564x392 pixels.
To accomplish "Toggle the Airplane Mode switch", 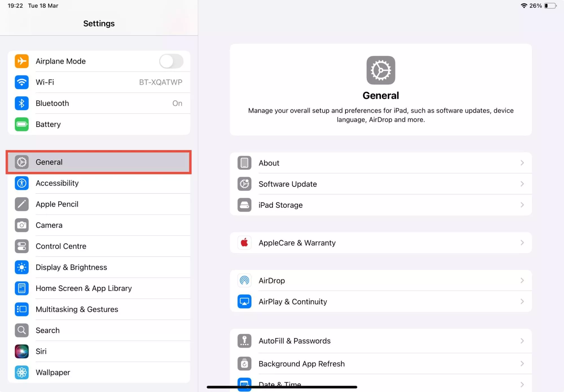I will [x=171, y=61].
